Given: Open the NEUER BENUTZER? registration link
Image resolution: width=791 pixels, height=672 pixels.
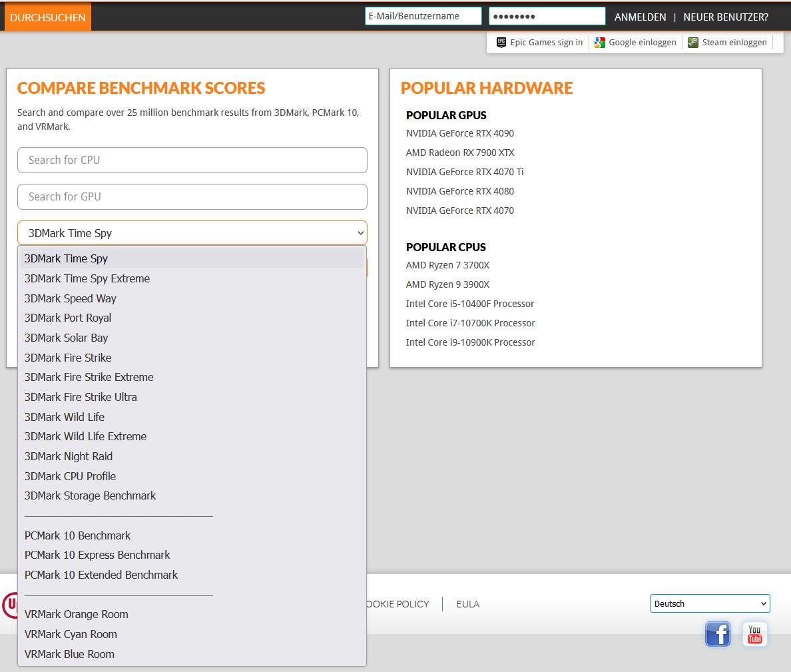Looking at the screenshot, I should [x=726, y=17].
